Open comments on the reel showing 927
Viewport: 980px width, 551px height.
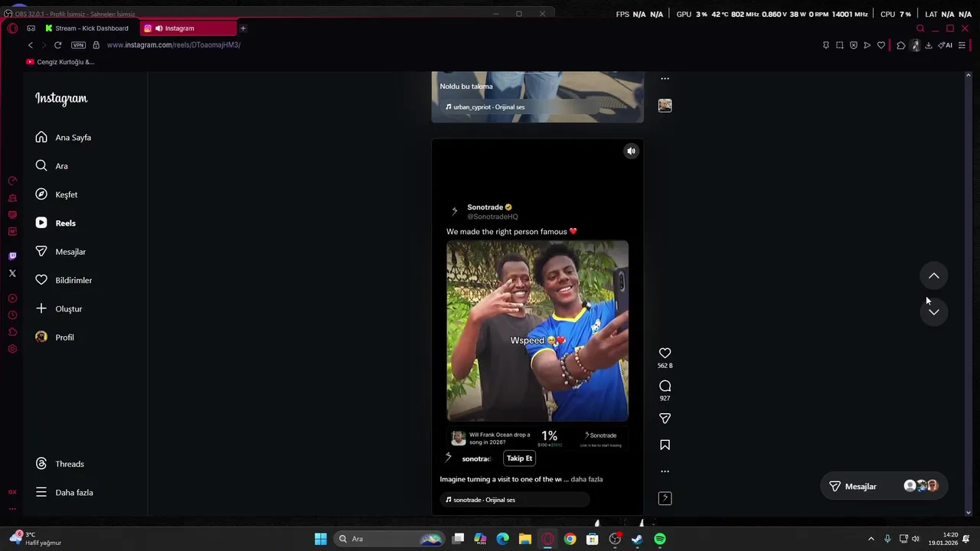click(665, 386)
